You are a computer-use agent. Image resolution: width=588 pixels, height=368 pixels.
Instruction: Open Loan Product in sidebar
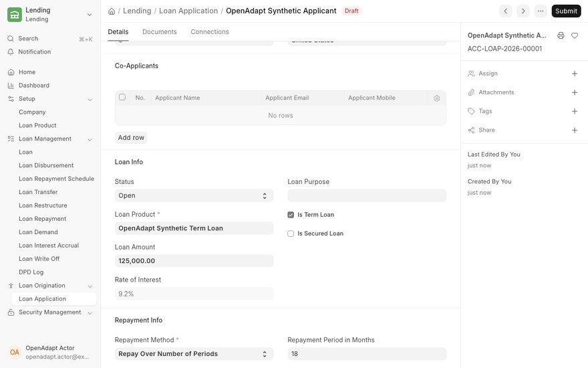click(x=37, y=125)
